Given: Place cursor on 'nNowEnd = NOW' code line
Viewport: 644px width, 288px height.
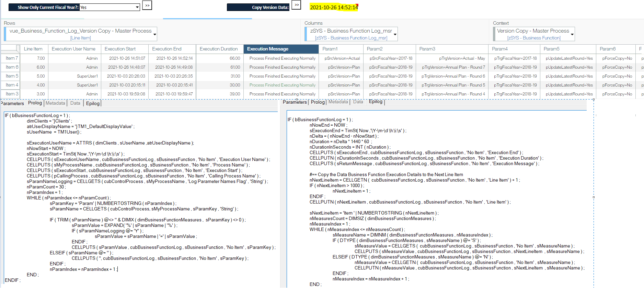Looking at the screenshot, I should pyautogui.click(x=329, y=125).
